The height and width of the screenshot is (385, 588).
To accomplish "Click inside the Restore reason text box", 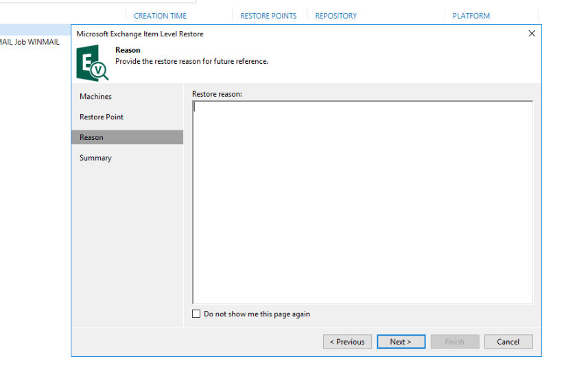I will [362, 202].
